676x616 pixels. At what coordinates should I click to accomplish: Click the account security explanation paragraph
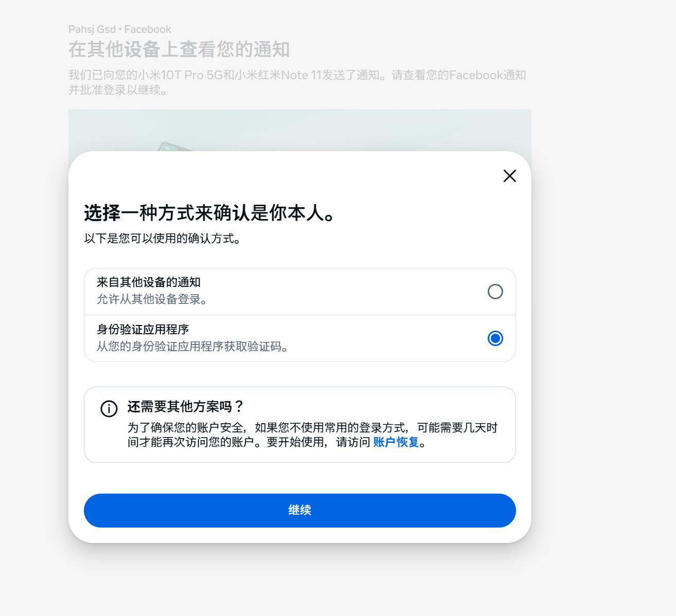[x=313, y=435]
